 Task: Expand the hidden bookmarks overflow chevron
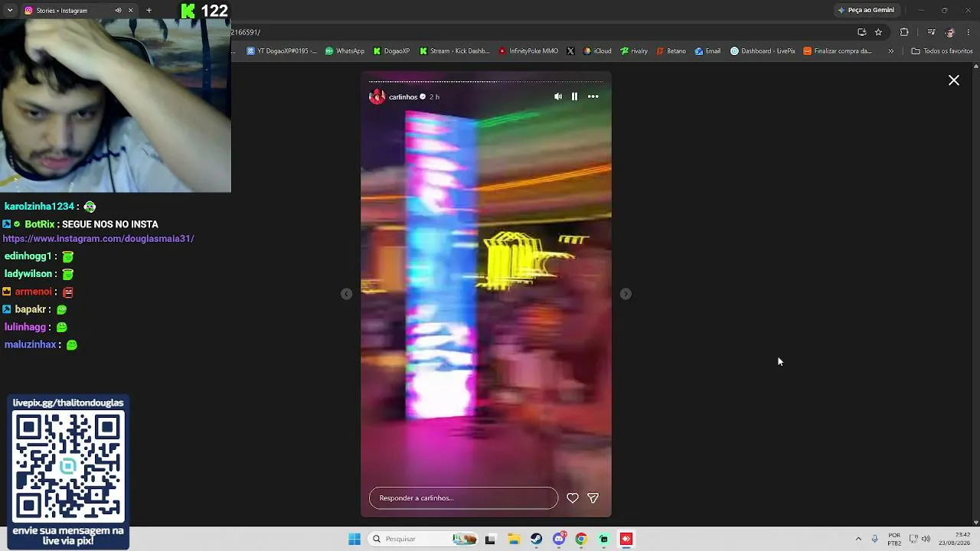(x=890, y=51)
